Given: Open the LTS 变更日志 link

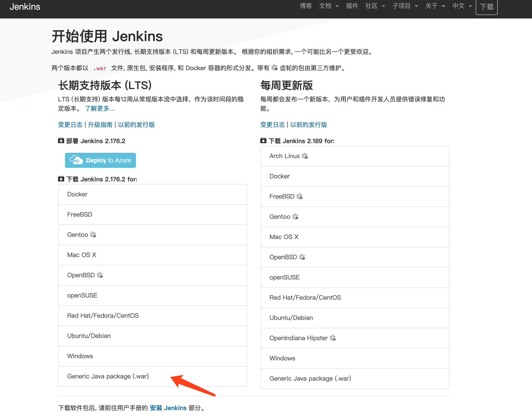Looking at the screenshot, I should coord(70,124).
